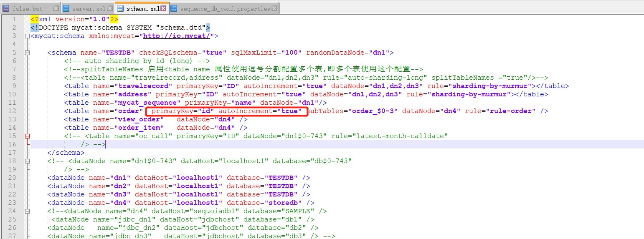Open the sequence_db_conf.properties tab
Viewport: 644px width, 239px height.
[x=225, y=8]
